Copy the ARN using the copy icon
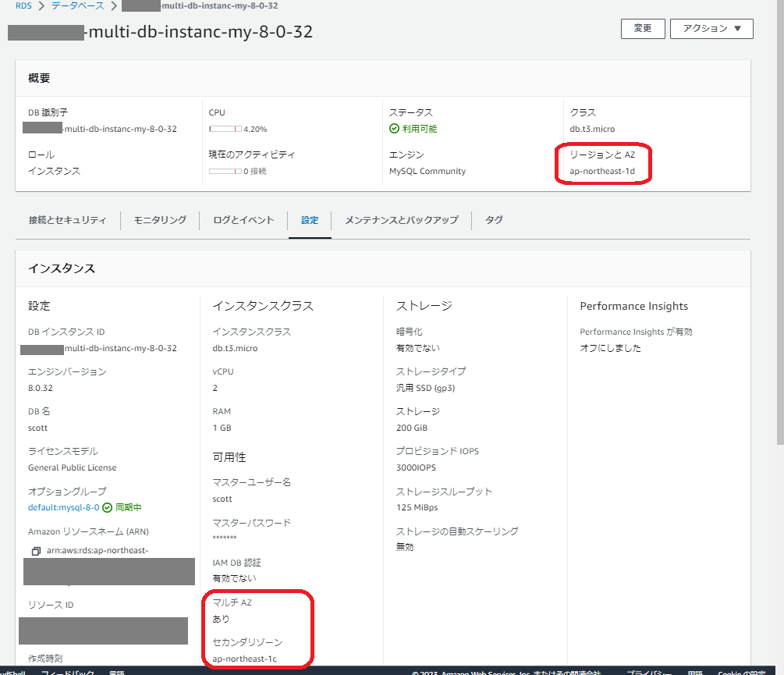The width and height of the screenshot is (784, 675). click(36, 551)
